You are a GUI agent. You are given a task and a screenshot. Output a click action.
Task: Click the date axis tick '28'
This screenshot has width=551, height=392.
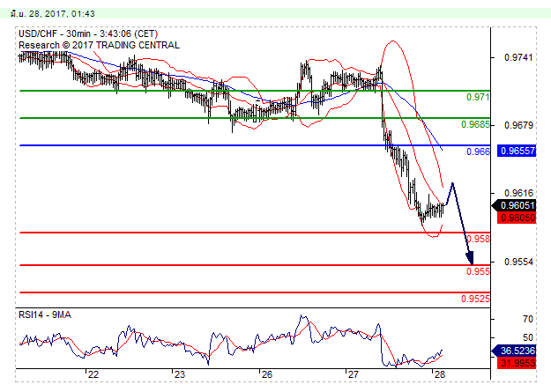click(x=440, y=374)
